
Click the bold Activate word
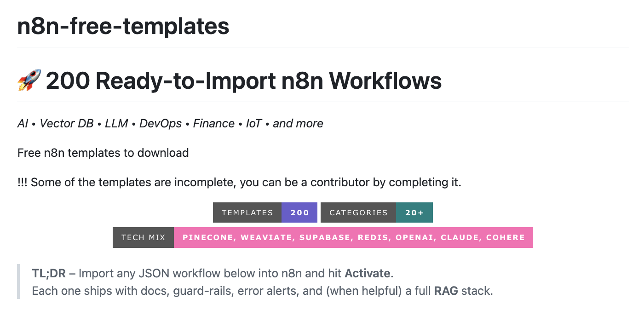click(368, 273)
